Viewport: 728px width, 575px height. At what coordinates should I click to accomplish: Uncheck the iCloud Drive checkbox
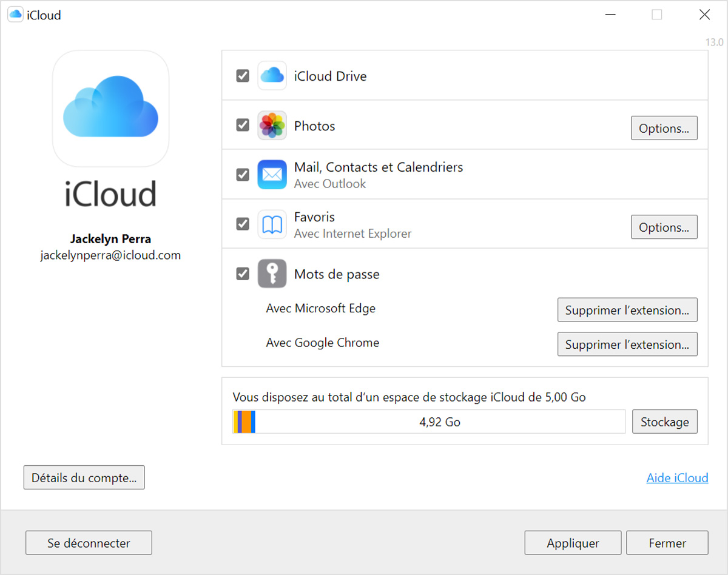tap(243, 76)
